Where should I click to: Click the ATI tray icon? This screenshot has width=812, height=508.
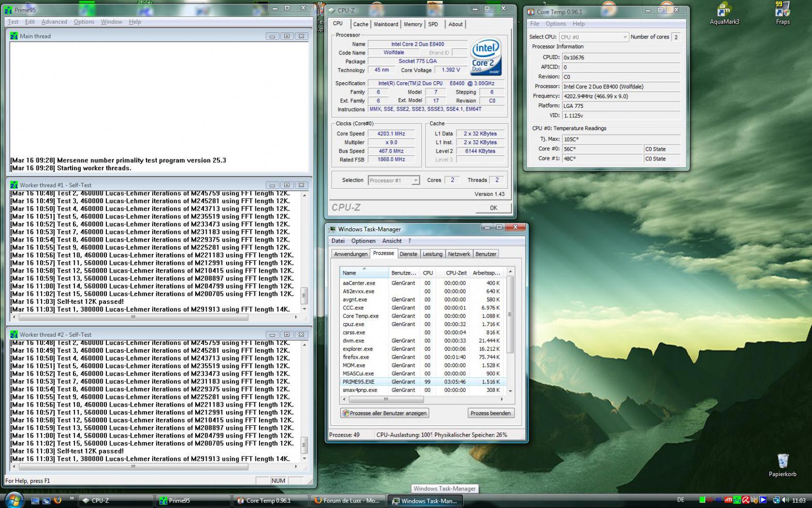point(728,500)
